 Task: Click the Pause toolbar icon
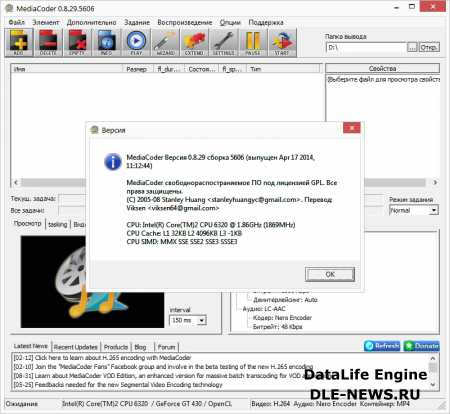[253, 42]
